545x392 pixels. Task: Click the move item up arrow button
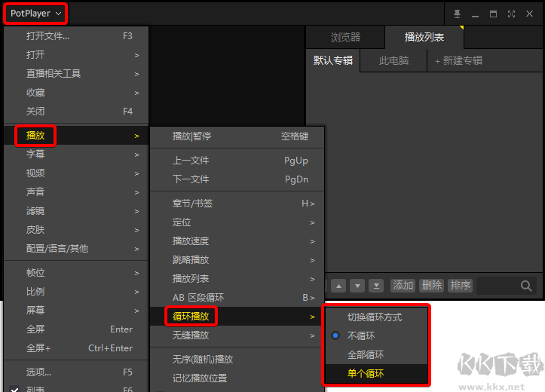tap(338, 286)
